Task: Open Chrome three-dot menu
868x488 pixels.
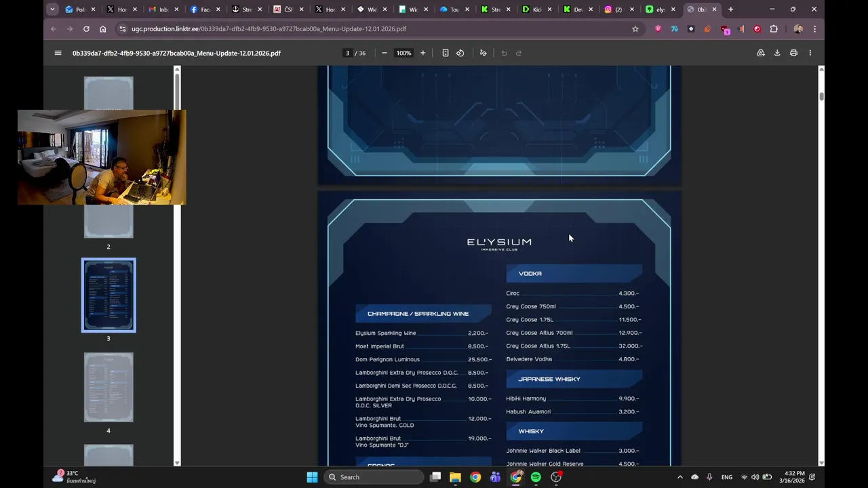Action: (814, 29)
